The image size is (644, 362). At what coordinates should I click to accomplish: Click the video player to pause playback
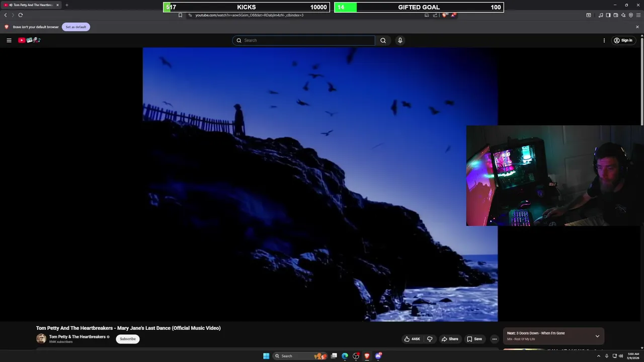320,184
